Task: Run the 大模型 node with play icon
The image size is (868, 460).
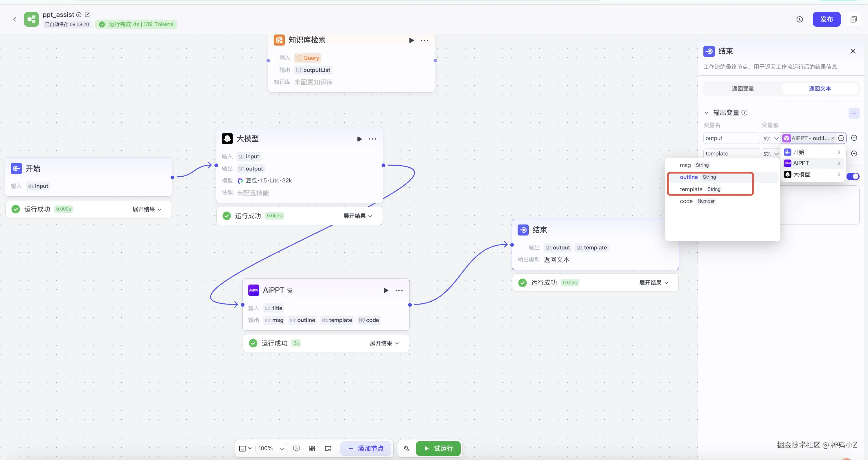Action: [359, 139]
